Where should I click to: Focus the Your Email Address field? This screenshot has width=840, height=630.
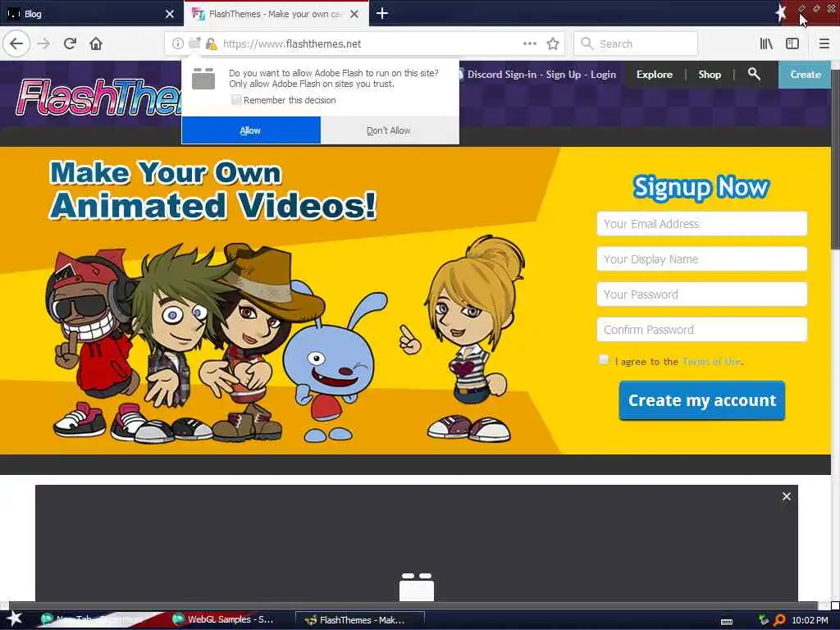702,223
